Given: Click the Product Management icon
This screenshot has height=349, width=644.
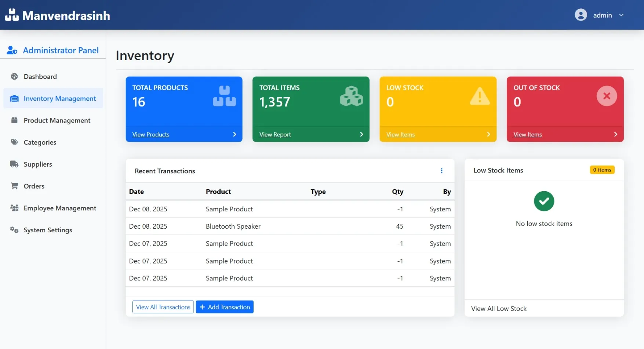Looking at the screenshot, I should click(x=14, y=120).
